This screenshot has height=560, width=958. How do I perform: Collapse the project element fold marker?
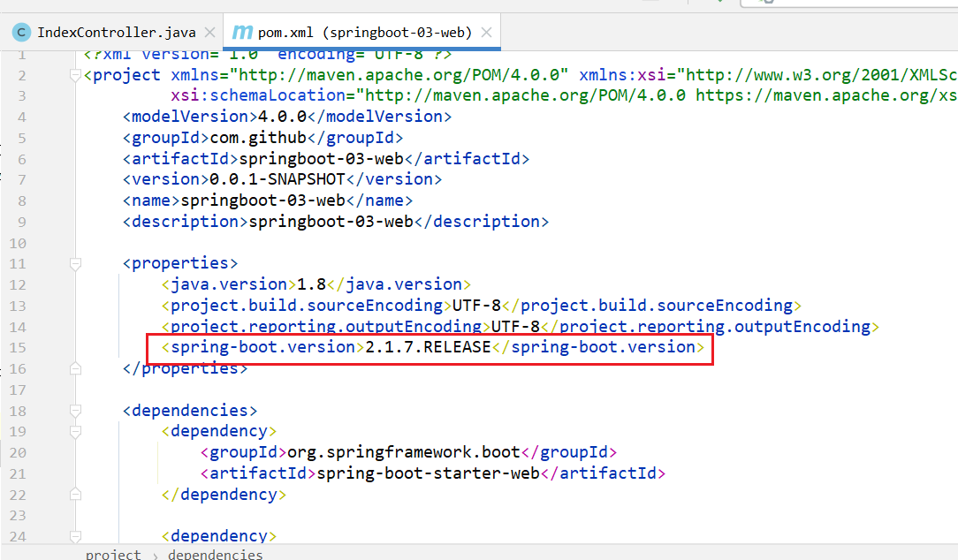tap(74, 75)
